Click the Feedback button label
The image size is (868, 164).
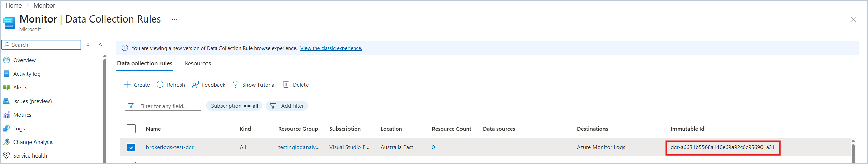[x=214, y=85]
